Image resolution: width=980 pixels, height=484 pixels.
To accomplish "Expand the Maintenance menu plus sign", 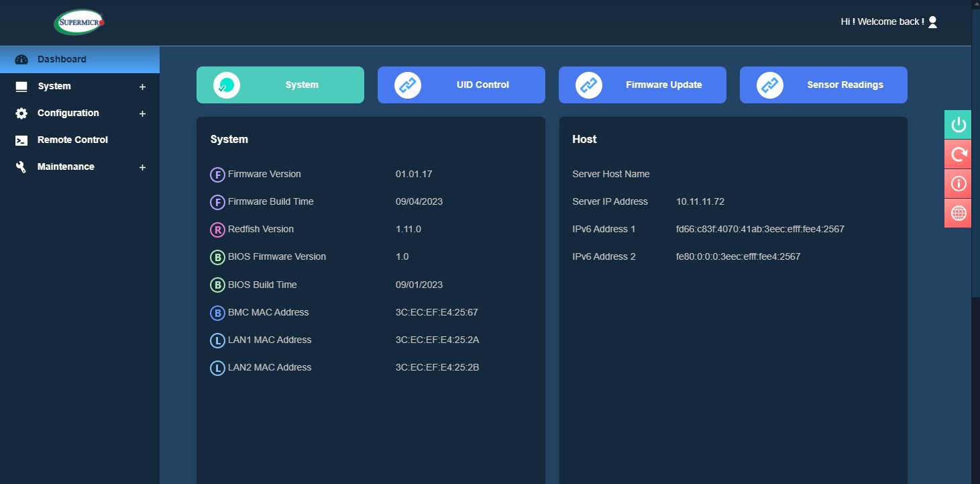I will [x=142, y=167].
